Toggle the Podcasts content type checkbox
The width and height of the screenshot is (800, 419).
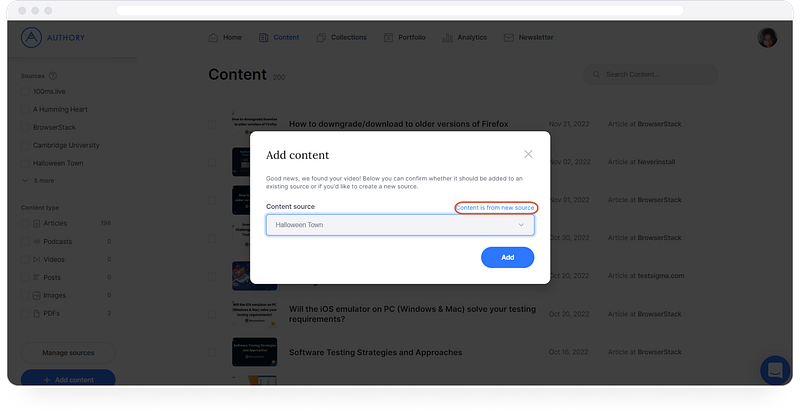point(24,241)
